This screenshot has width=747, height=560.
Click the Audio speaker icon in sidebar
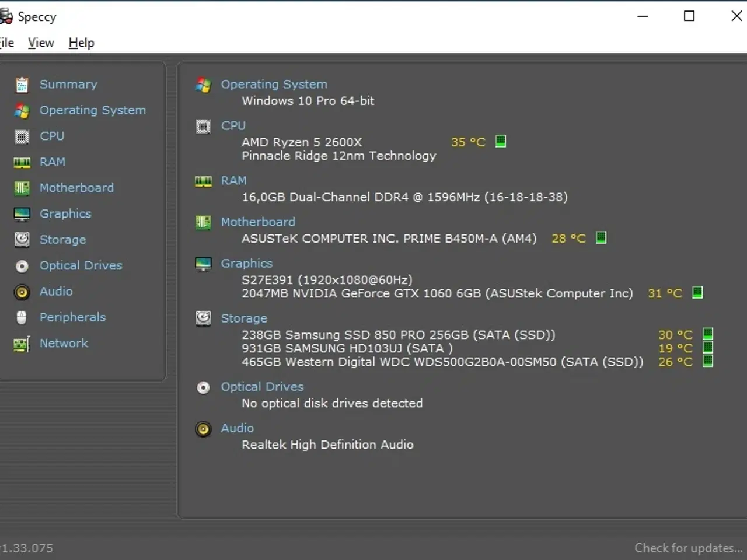click(x=22, y=292)
